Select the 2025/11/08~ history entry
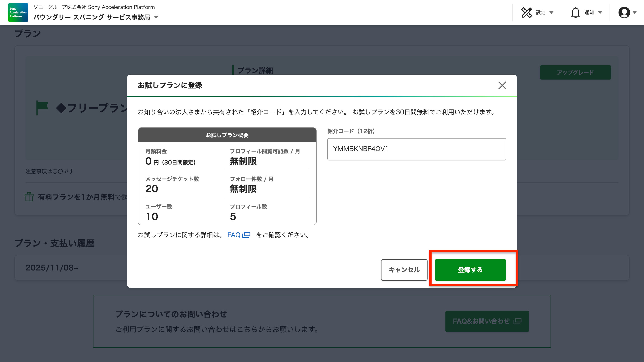Viewport: 644px width, 362px height. click(x=52, y=267)
